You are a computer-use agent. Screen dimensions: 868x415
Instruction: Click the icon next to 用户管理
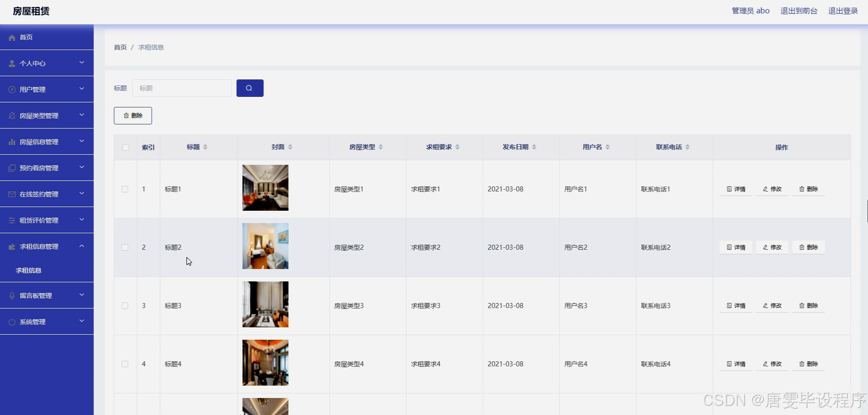[12, 90]
